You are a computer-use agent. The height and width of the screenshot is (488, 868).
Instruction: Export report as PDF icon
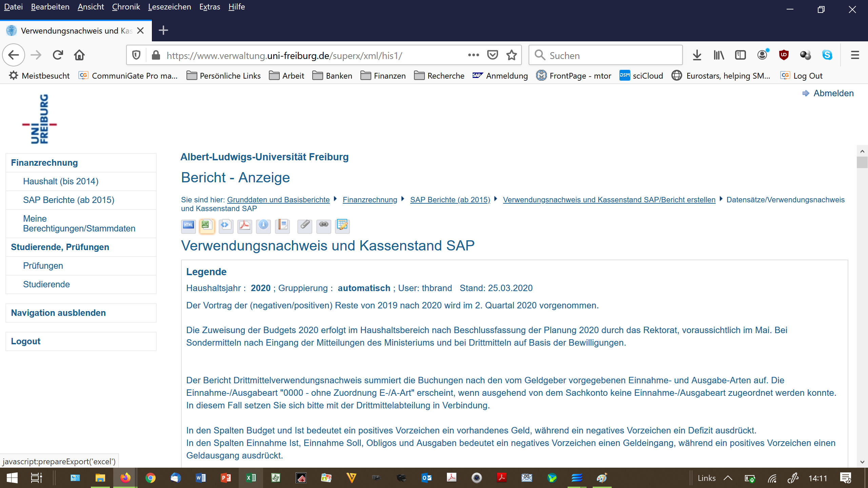tap(244, 226)
